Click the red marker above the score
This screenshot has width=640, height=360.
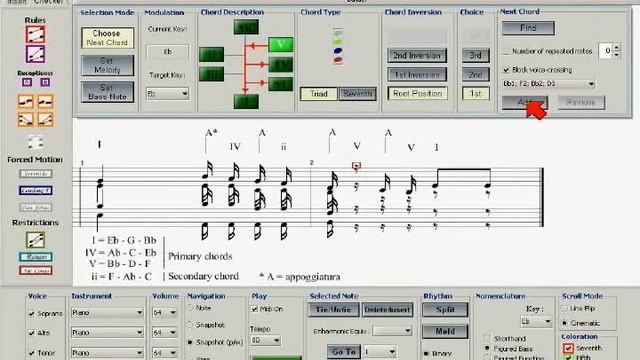pyautogui.click(x=356, y=165)
